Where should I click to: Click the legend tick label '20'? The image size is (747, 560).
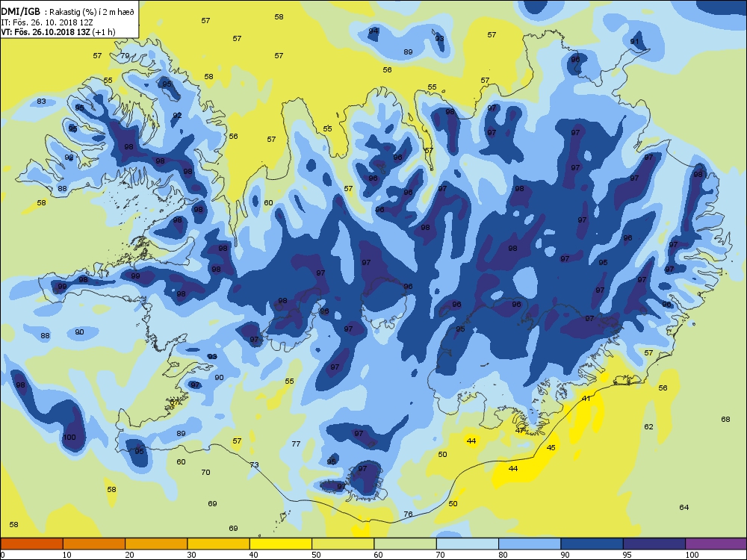pyautogui.click(x=129, y=556)
